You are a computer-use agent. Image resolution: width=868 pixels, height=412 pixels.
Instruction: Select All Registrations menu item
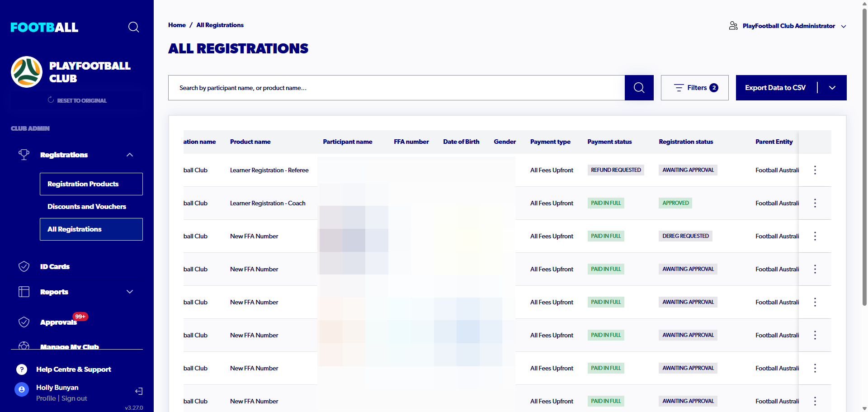[91, 229]
